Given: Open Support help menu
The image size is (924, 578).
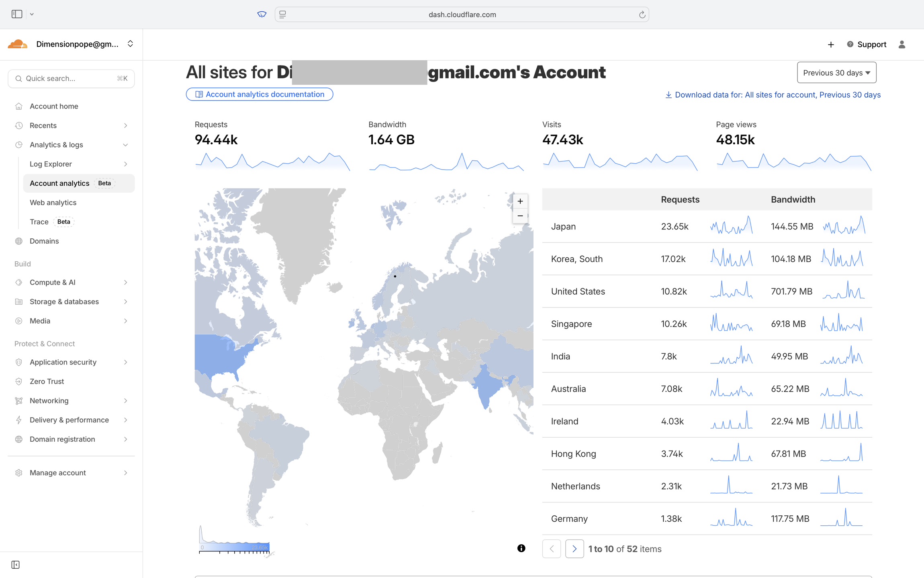Looking at the screenshot, I should tap(867, 45).
